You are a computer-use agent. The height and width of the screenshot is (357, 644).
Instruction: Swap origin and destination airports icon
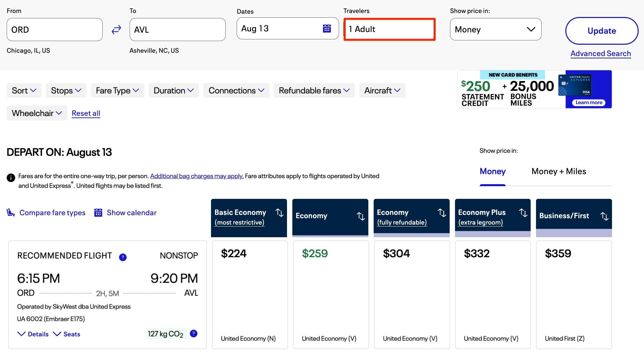[116, 30]
